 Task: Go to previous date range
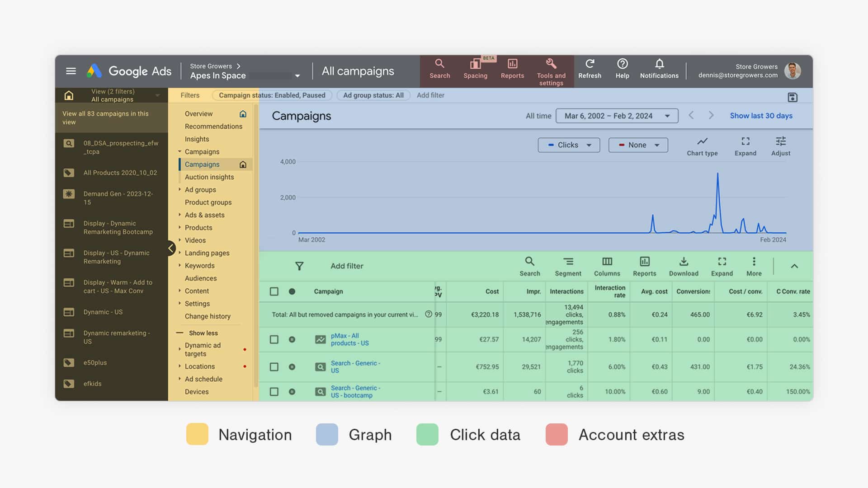click(691, 115)
